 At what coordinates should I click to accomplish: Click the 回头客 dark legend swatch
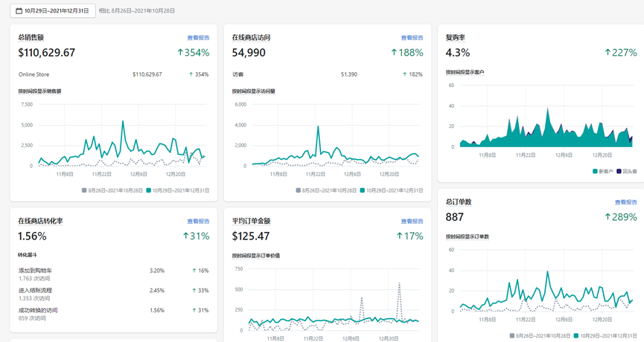(x=619, y=172)
